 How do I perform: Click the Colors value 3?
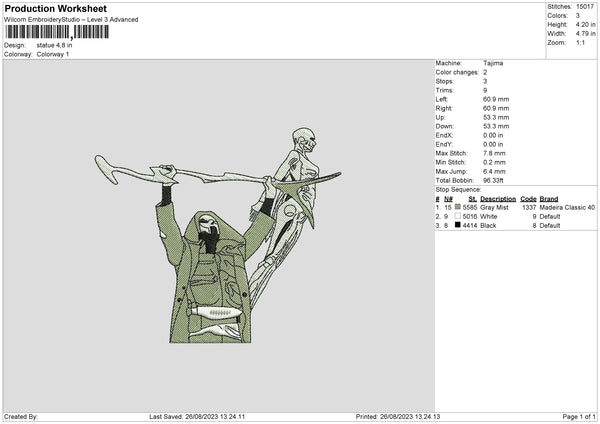coord(578,16)
